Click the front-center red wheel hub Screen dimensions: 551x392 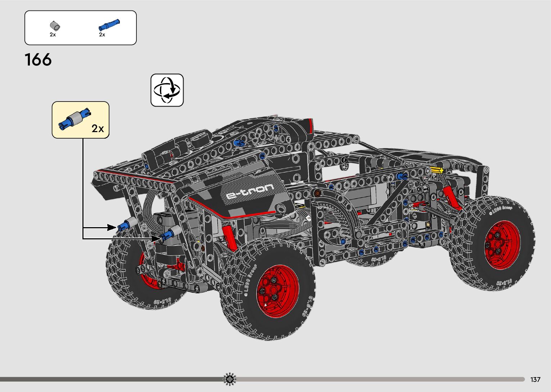click(x=277, y=291)
